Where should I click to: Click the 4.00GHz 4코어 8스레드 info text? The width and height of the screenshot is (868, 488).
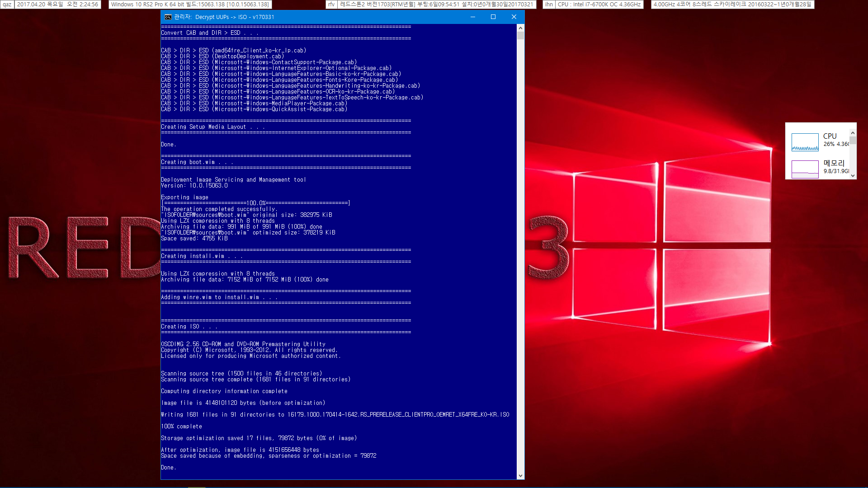pyautogui.click(x=732, y=5)
